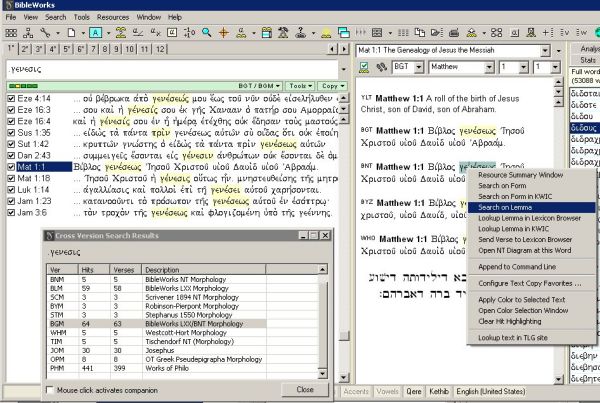Open the Copy dropdown above results list

(x=333, y=86)
